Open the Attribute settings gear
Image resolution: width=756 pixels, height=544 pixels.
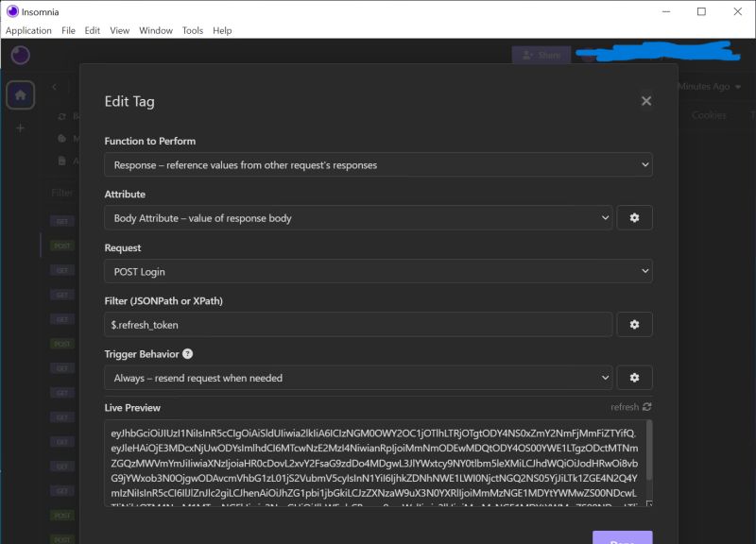pos(634,217)
